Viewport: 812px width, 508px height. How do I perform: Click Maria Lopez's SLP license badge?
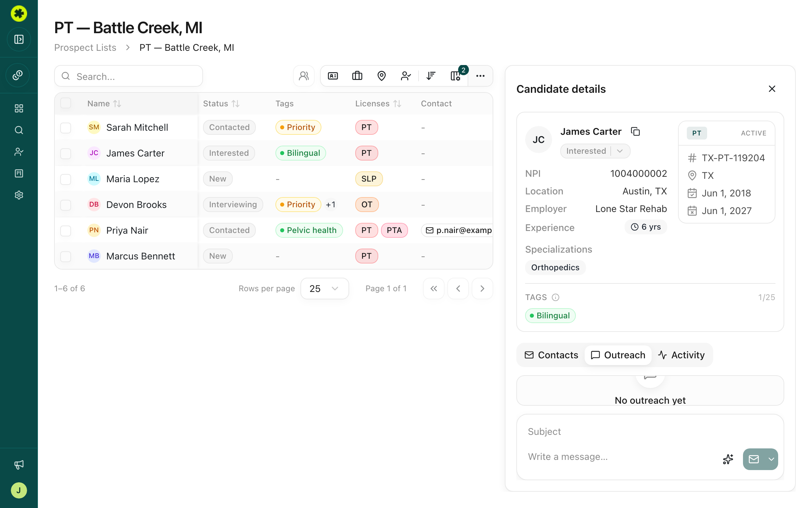click(x=369, y=179)
